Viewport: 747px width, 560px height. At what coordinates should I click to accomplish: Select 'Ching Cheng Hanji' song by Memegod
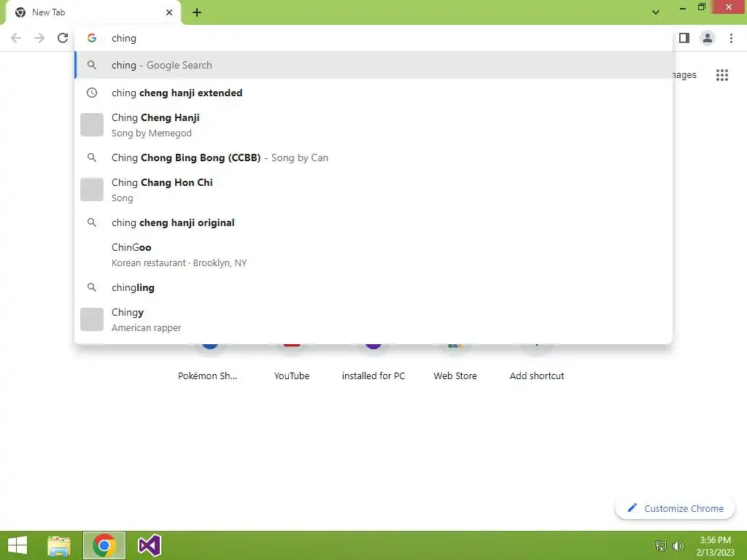[374, 125]
